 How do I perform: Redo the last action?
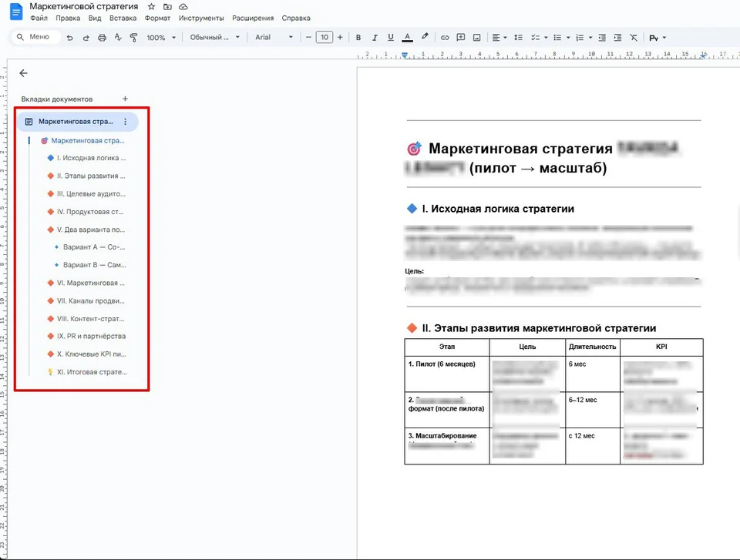(x=86, y=38)
